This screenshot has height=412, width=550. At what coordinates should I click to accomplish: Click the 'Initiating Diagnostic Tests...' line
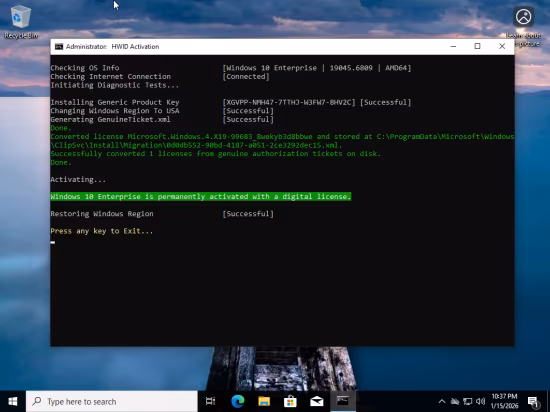115,85
